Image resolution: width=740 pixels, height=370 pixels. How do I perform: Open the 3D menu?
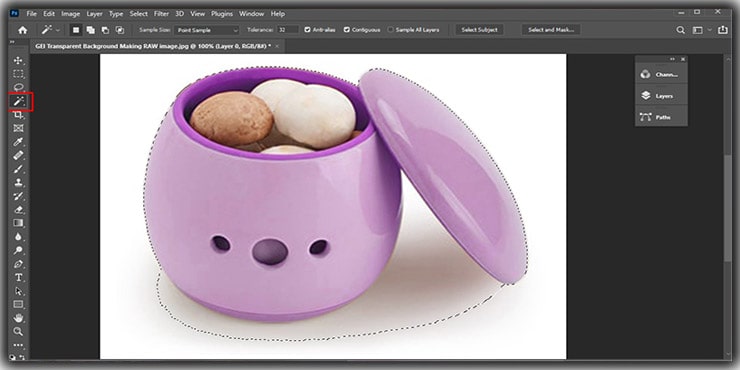pyautogui.click(x=179, y=14)
